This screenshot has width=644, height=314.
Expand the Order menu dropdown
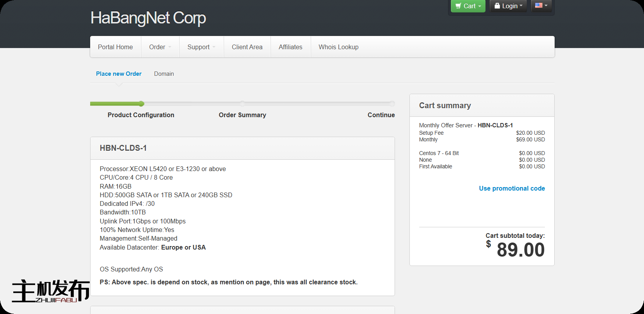(x=160, y=47)
